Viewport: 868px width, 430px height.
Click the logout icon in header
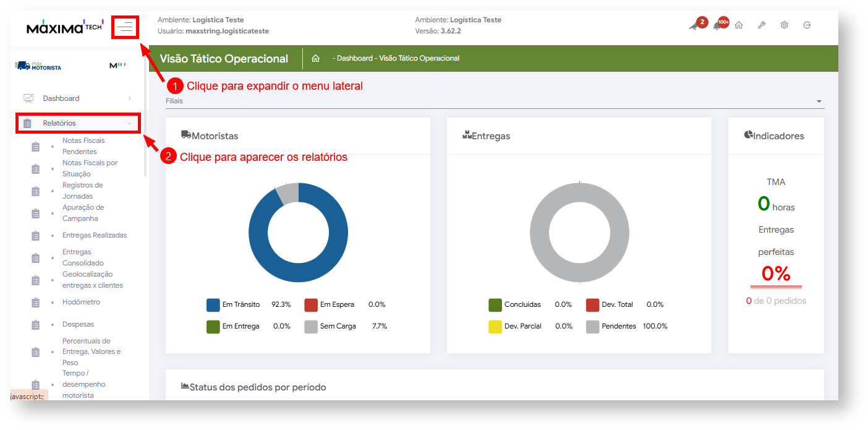point(807,25)
